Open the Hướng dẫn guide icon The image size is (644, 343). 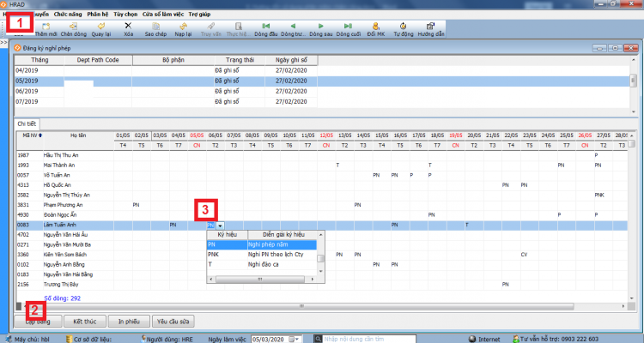430,27
